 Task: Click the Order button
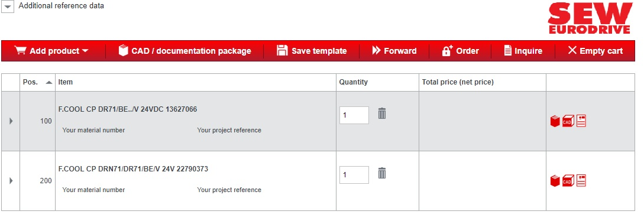tap(461, 51)
